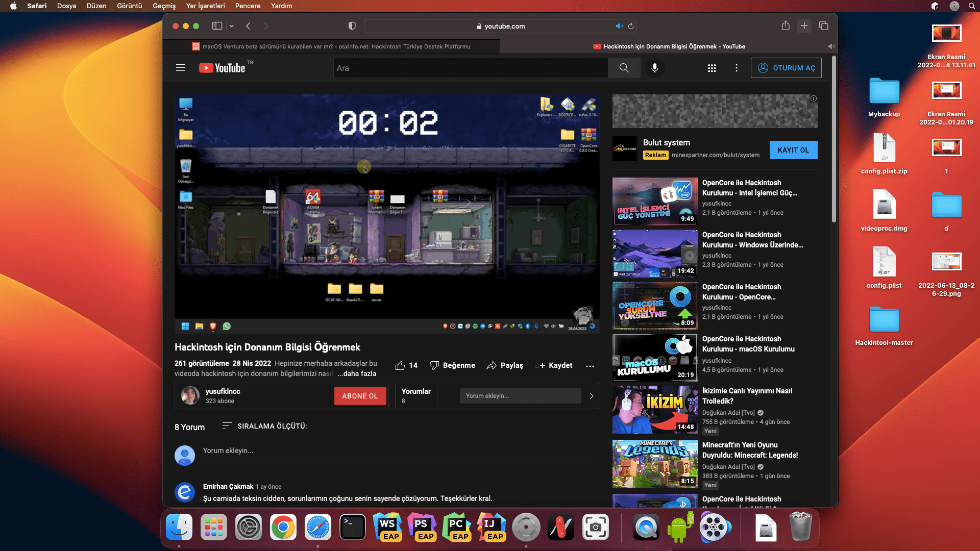Click the like thumbs-up icon
This screenshot has height=551, width=980.
click(400, 365)
